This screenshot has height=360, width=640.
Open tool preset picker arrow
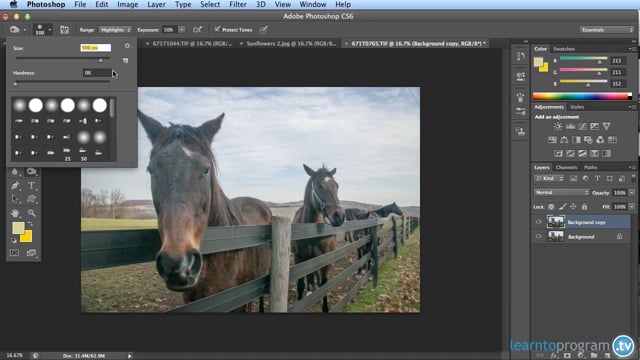(24, 30)
